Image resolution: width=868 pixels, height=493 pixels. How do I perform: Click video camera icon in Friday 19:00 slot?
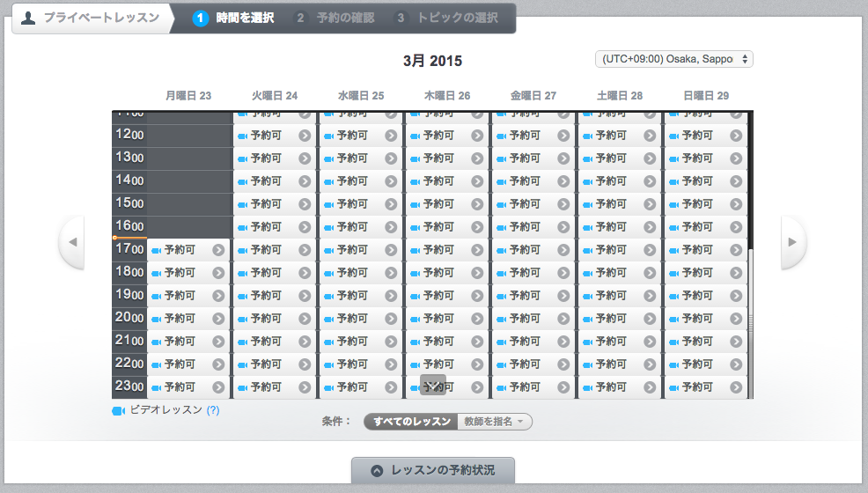502,297
